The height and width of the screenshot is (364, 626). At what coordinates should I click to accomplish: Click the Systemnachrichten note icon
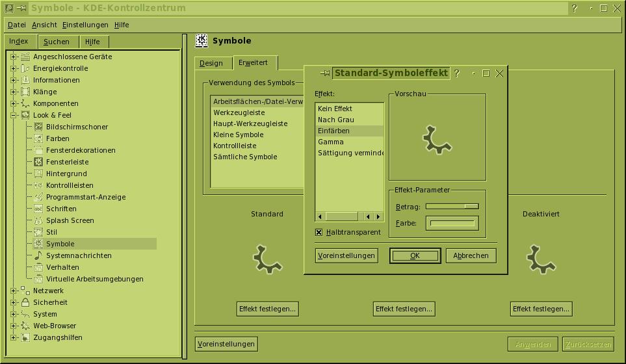point(38,255)
